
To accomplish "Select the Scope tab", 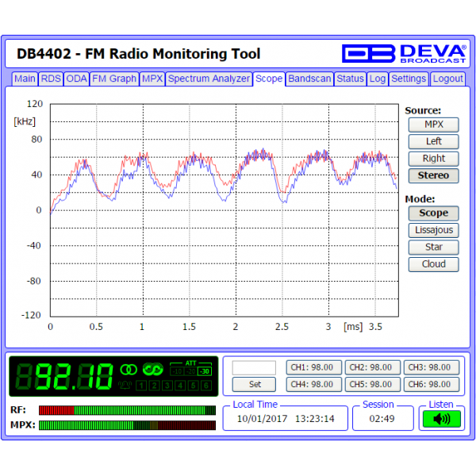I will [x=269, y=79].
